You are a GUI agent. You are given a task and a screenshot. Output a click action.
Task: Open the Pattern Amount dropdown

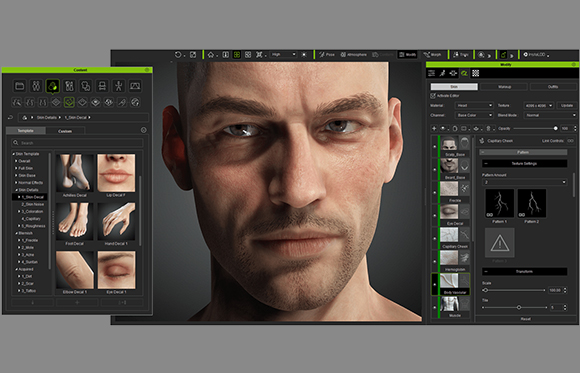click(x=525, y=182)
